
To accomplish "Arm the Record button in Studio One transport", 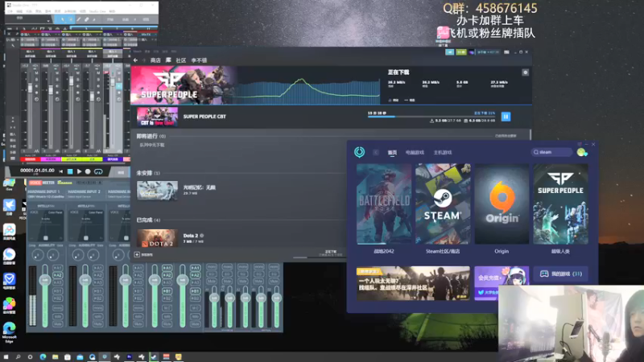I will (x=88, y=171).
